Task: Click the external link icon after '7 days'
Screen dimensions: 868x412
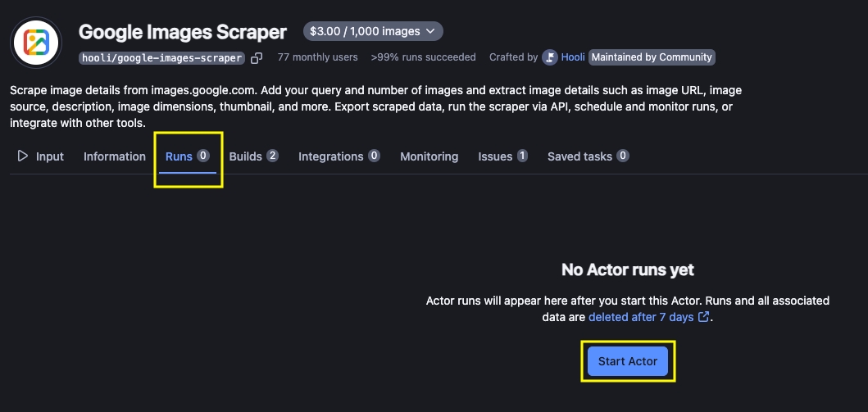Action: (703, 317)
